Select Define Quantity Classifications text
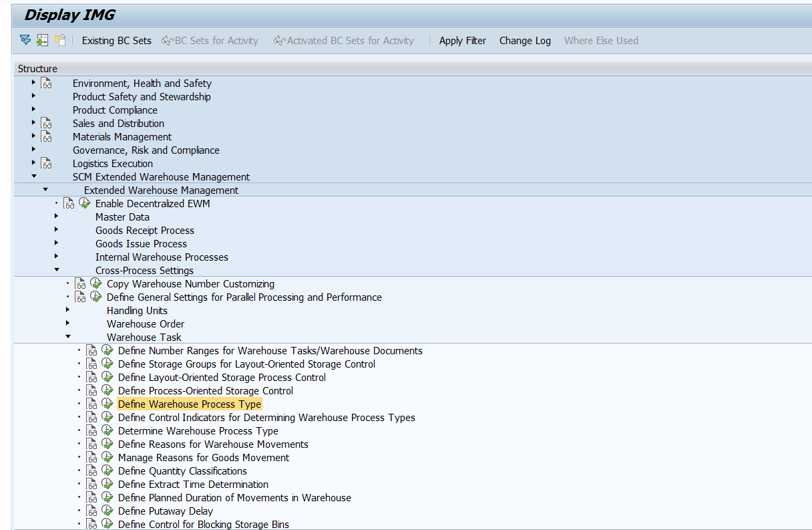 pos(182,471)
